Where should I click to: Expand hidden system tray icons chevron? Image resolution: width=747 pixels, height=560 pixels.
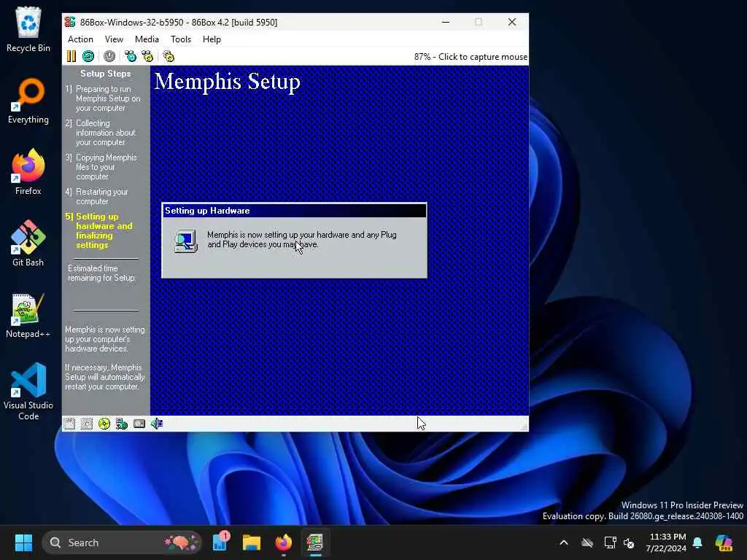pyautogui.click(x=564, y=542)
